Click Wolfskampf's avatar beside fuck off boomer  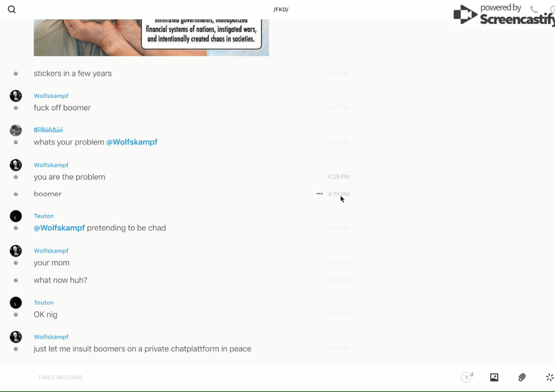(16, 96)
